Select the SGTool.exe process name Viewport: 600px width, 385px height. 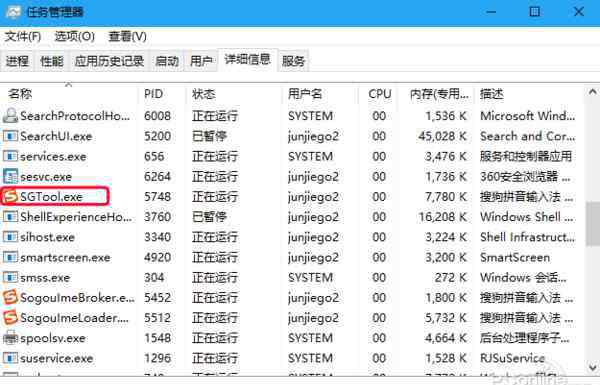click(51, 197)
